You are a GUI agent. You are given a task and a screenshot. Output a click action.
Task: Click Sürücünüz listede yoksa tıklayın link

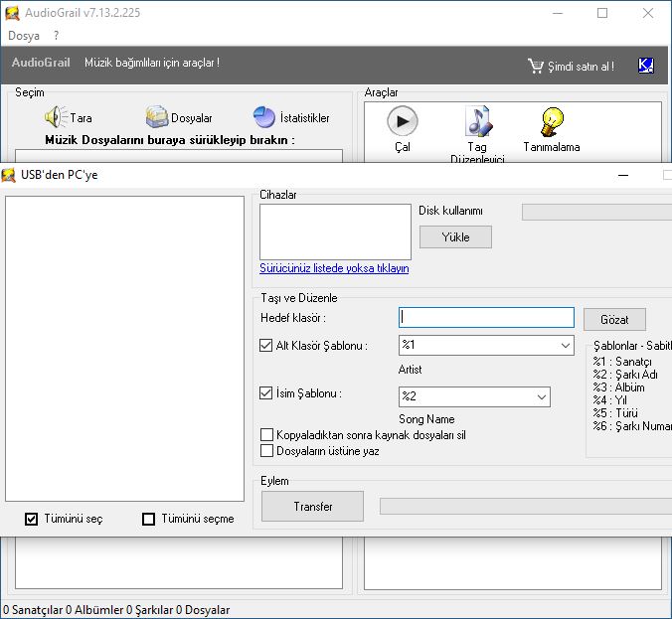click(x=334, y=268)
